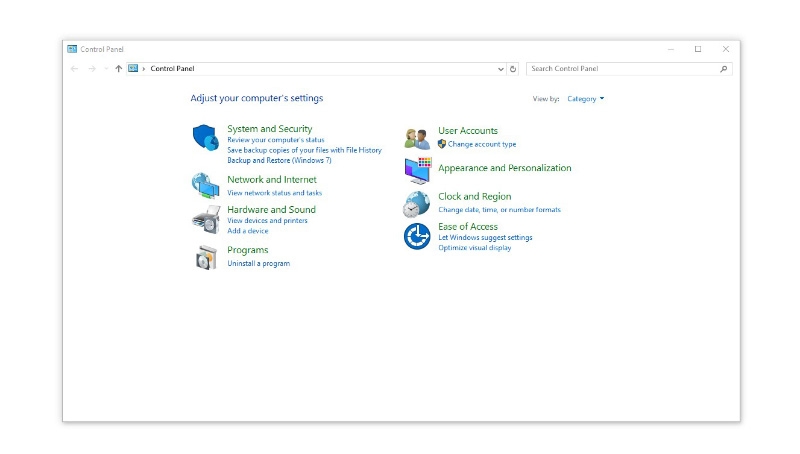The height and width of the screenshot is (454, 800).
Task: Click Optimize visual display link
Action: (474, 247)
